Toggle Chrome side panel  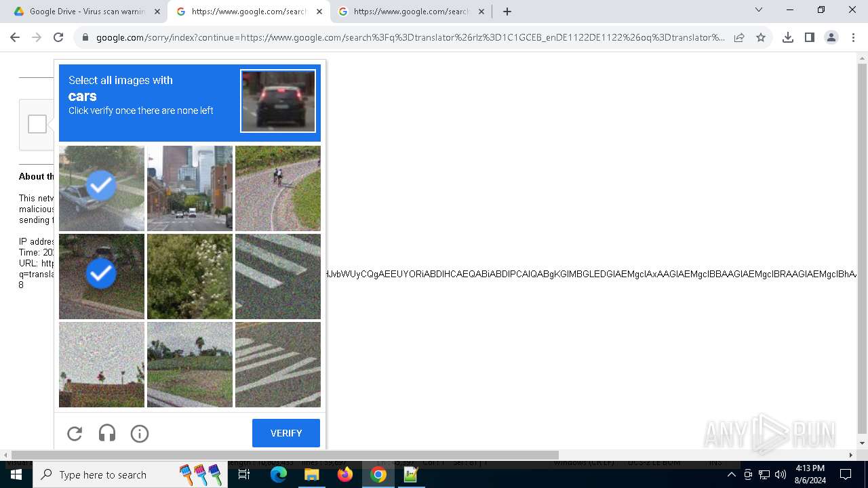810,37
